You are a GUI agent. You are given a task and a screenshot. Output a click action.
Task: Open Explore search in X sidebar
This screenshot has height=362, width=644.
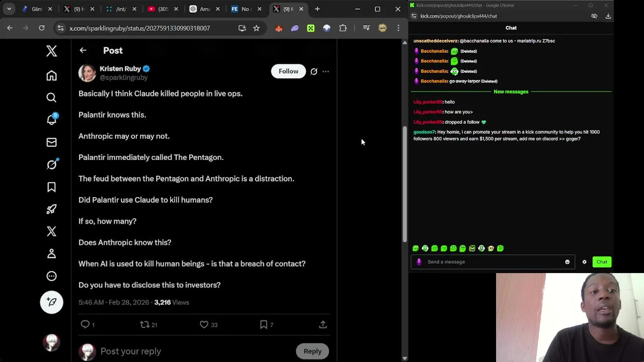pos(51,98)
